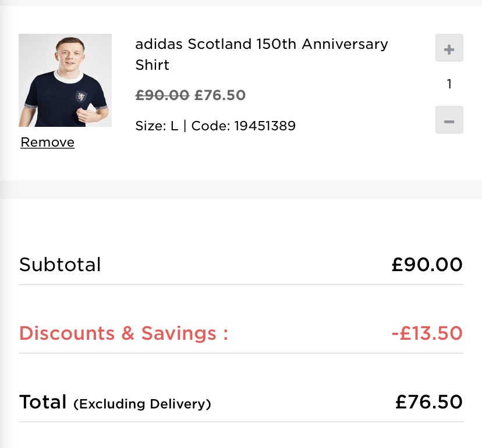This screenshot has width=482, height=448.
Task: Click the Subtotal label
Action: click(x=60, y=265)
